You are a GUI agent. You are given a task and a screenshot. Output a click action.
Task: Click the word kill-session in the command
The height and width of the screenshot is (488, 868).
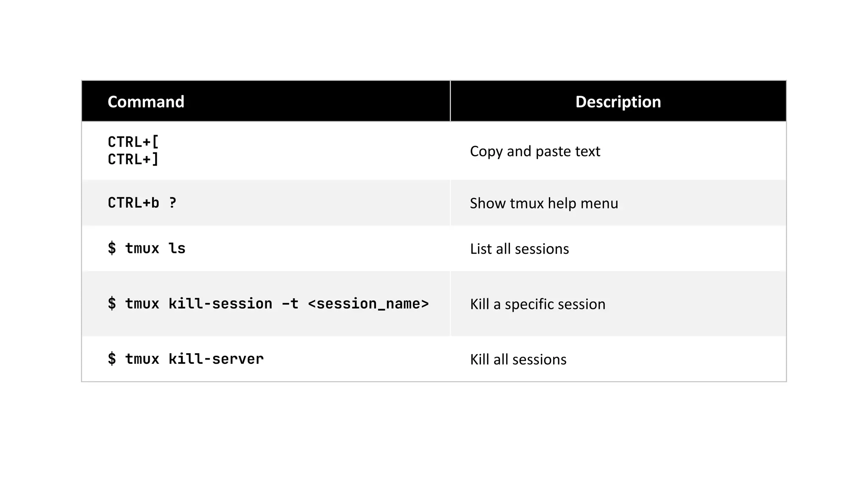click(x=220, y=304)
